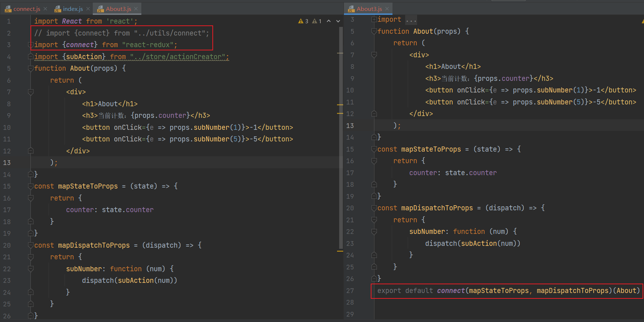Go to next highlighted problem arrow
This screenshot has width=644, height=322.
(x=338, y=21)
